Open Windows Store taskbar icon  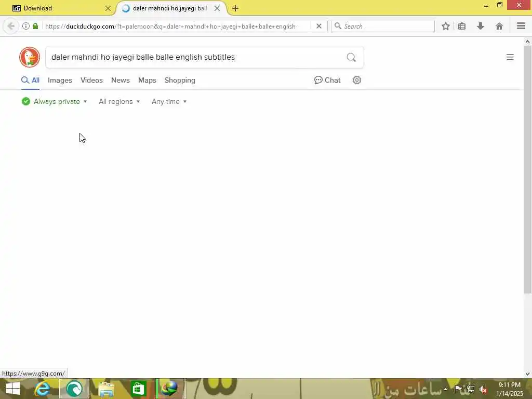(x=138, y=389)
